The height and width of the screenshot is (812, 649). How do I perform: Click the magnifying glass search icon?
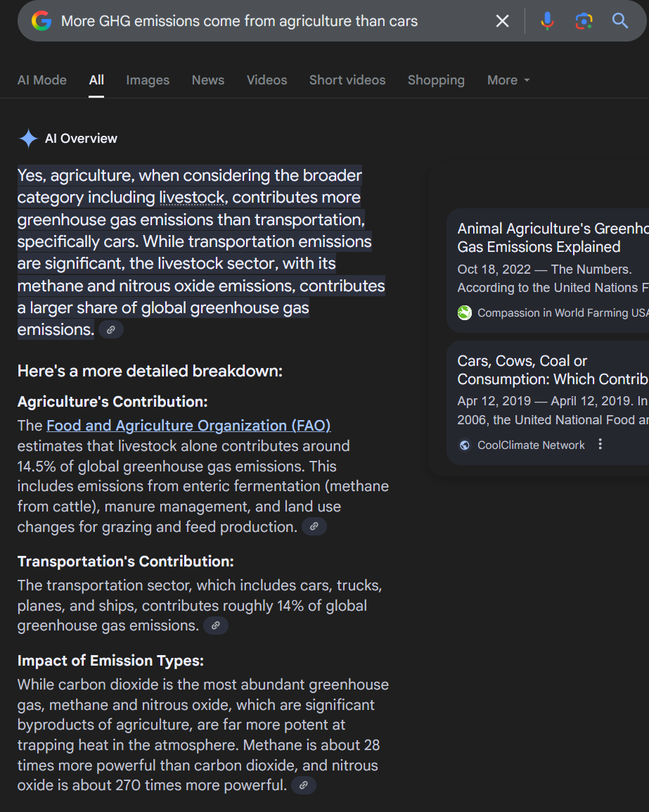pyautogui.click(x=620, y=20)
